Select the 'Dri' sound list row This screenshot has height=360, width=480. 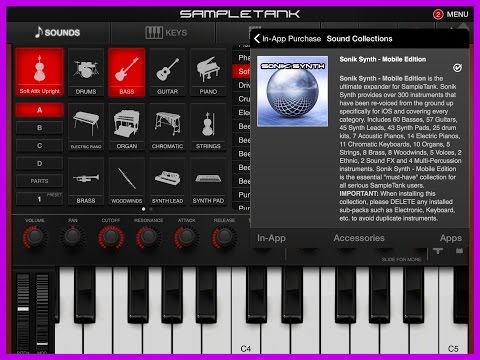pyautogui.click(x=241, y=85)
